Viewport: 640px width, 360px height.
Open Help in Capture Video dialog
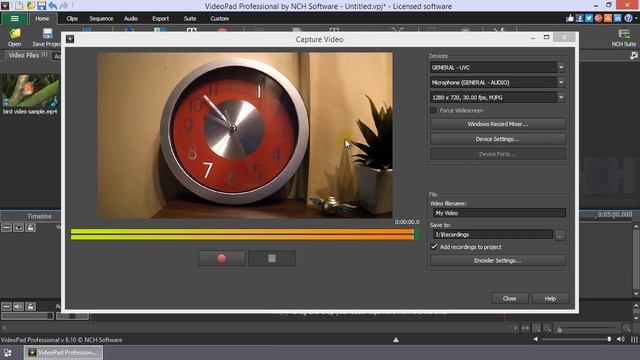click(x=550, y=299)
